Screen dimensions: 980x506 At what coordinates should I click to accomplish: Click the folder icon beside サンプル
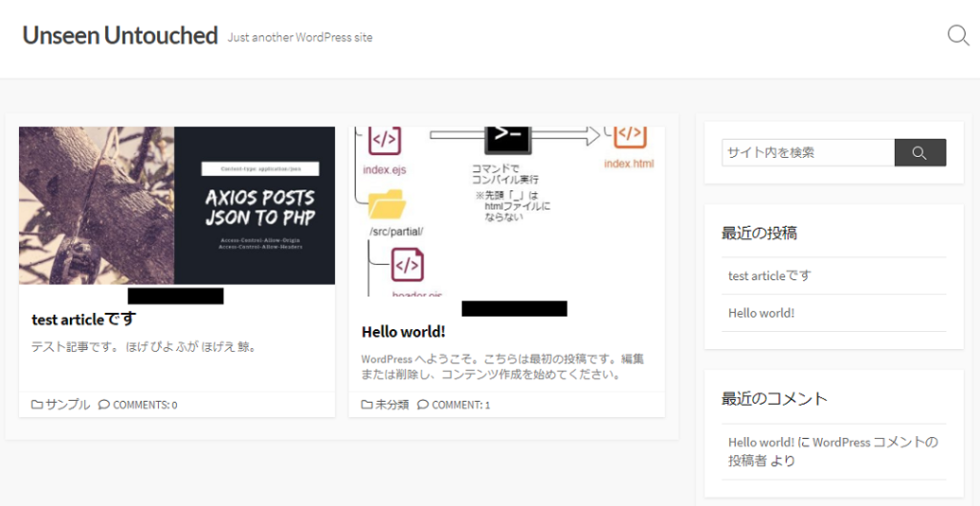37,405
